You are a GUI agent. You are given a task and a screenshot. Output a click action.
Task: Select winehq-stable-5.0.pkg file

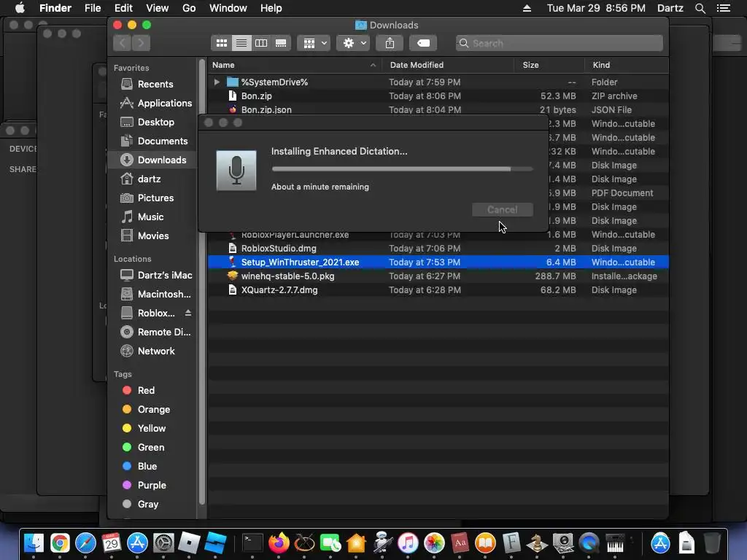(438, 276)
